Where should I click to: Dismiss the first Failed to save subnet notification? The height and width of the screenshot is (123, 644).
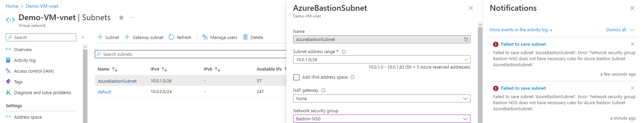[x=632, y=44]
